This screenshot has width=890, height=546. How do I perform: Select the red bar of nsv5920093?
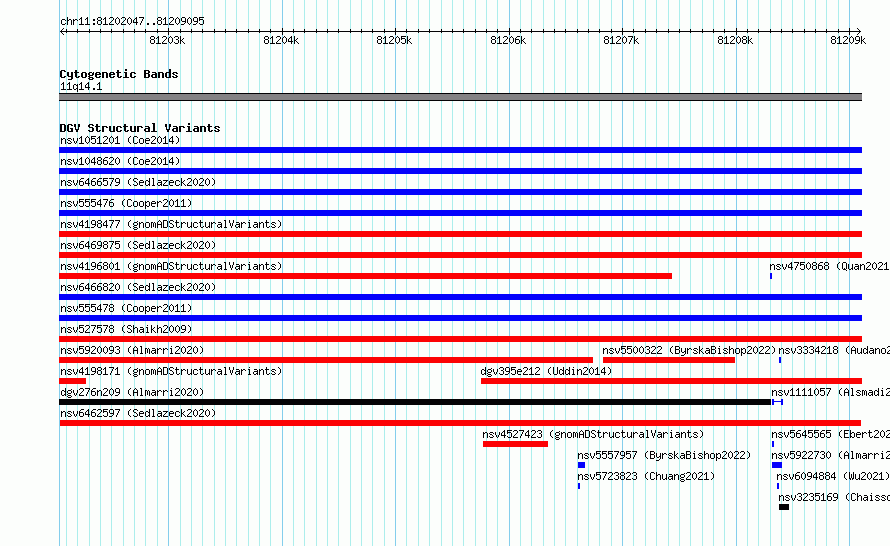pyautogui.click(x=326, y=360)
